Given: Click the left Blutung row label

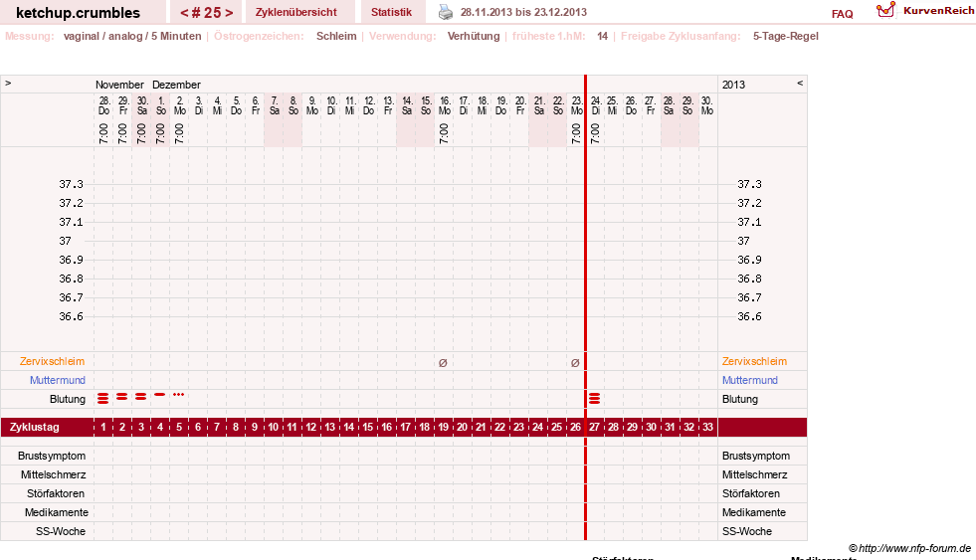Looking at the screenshot, I should click(68, 399).
